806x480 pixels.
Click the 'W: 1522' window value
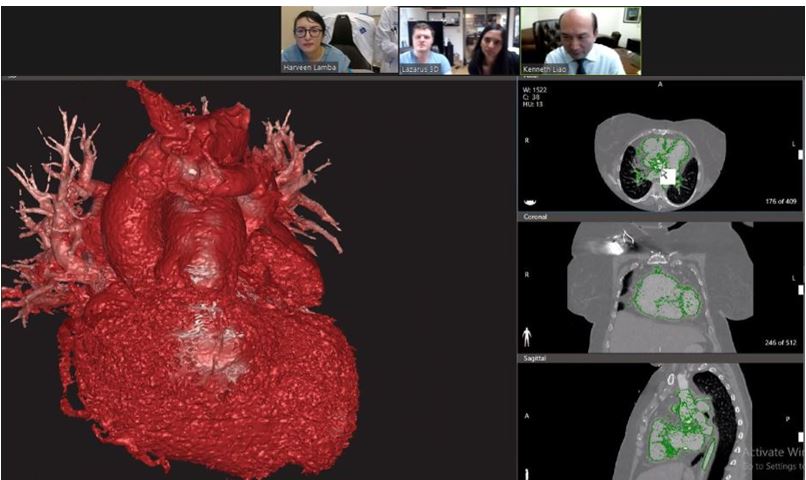tap(535, 90)
